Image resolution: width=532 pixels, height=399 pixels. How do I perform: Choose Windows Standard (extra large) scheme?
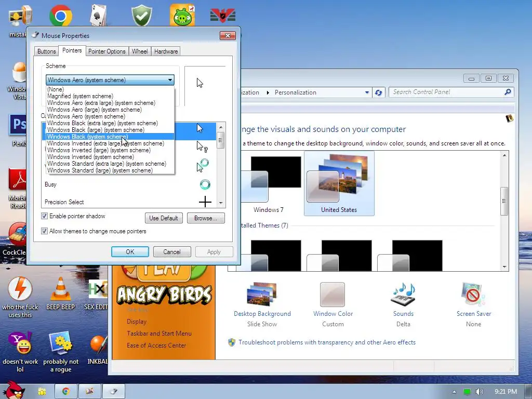110,164
